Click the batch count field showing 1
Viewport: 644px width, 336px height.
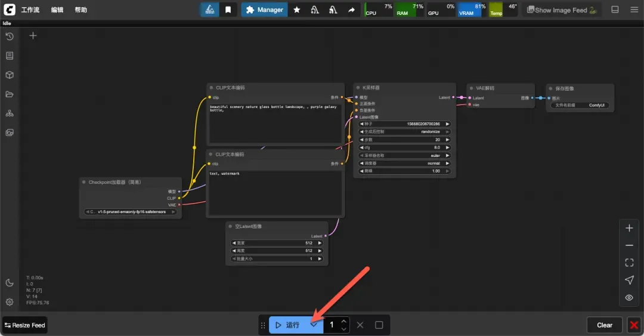[332, 325]
